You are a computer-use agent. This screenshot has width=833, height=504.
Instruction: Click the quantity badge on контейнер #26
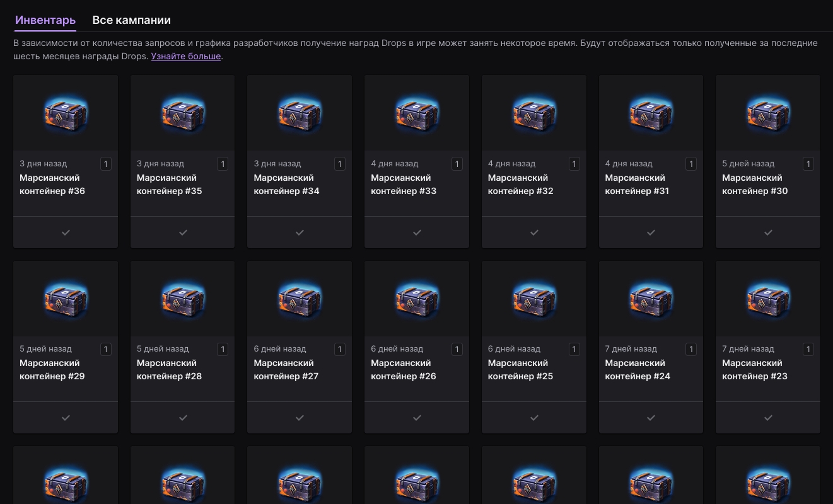click(457, 349)
